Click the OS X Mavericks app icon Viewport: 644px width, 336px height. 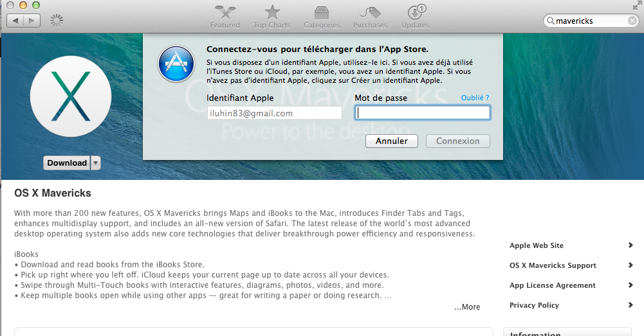pos(71,96)
